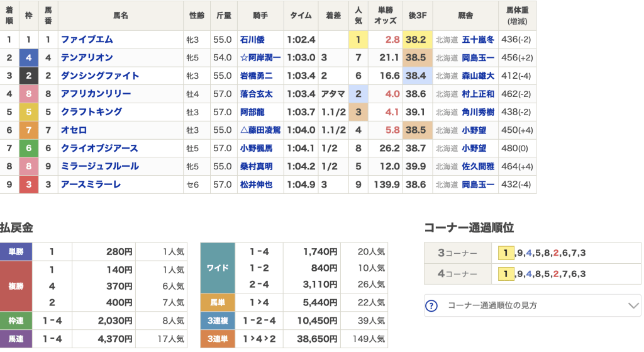The height and width of the screenshot is (352, 644).
Task: Click the 払戻金 section heading
Action: click(16, 228)
